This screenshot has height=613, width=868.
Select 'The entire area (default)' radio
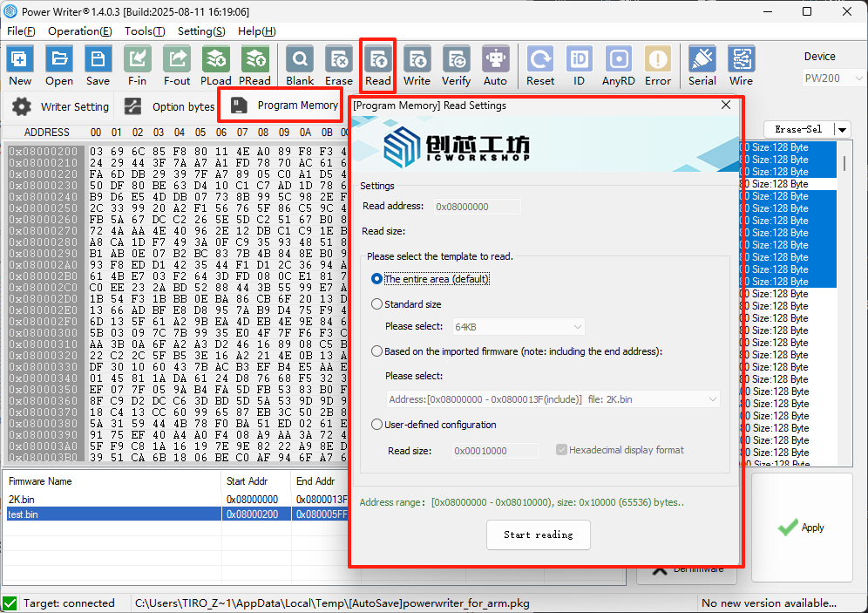pos(376,278)
